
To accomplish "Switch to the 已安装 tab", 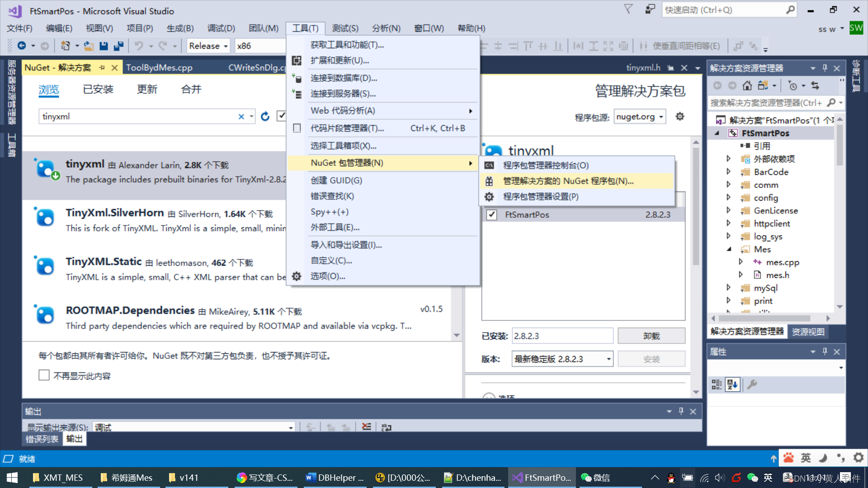I will point(98,89).
